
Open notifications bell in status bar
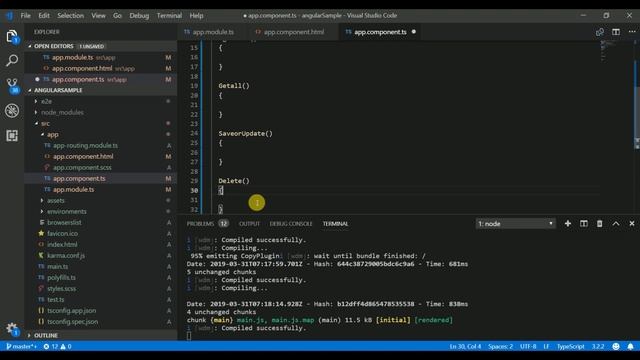pyautogui.click(x=630, y=347)
